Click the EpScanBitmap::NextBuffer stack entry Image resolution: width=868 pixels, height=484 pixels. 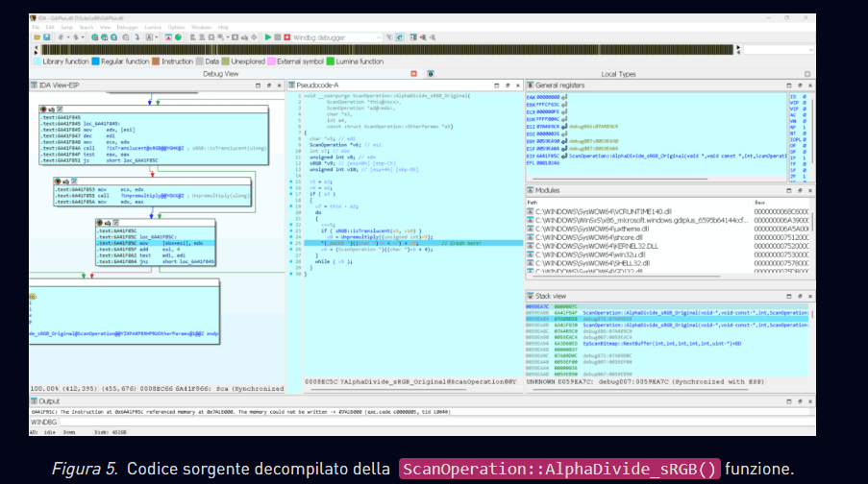click(661, 344)
